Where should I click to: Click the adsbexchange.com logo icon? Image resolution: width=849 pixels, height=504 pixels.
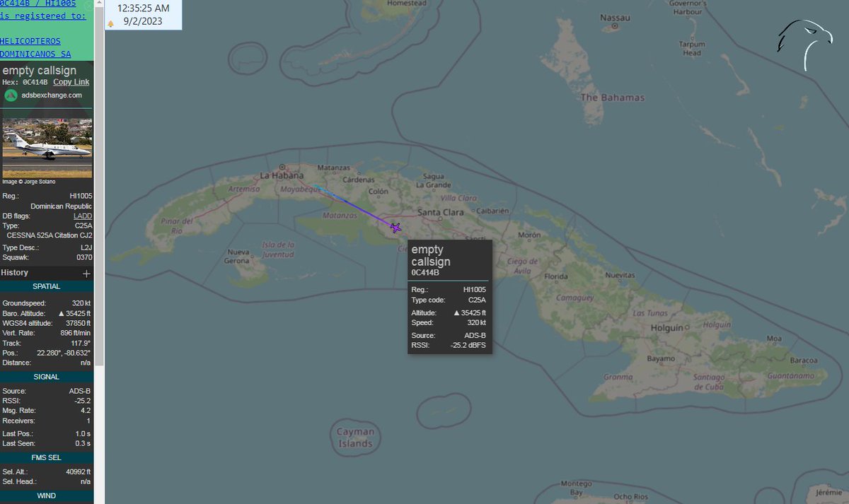click(10, 95)
